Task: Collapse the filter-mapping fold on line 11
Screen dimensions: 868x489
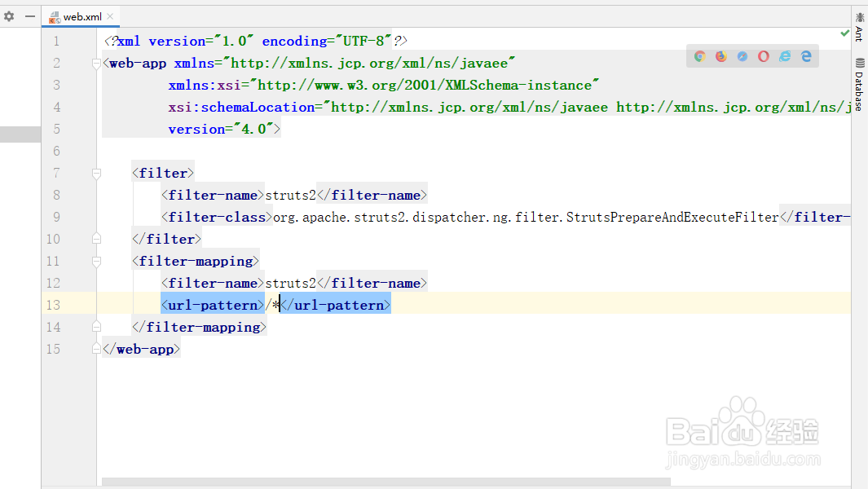Action: click(96, 262)
